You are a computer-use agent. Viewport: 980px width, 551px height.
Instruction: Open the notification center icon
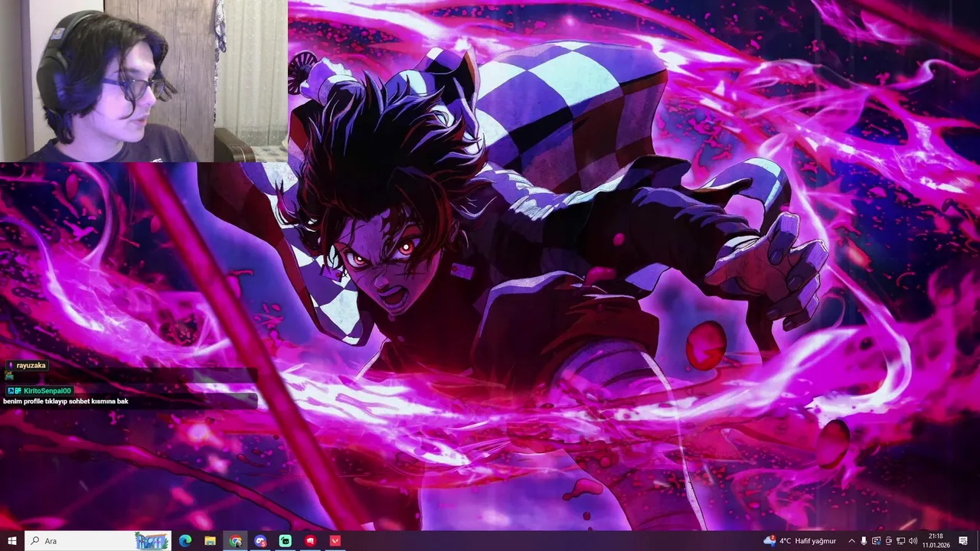pyautogui.click(x=963, y=541)
